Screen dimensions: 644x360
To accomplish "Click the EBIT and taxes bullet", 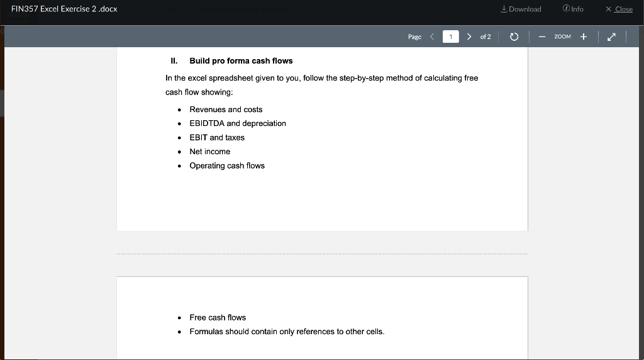I will coord(217,137).
